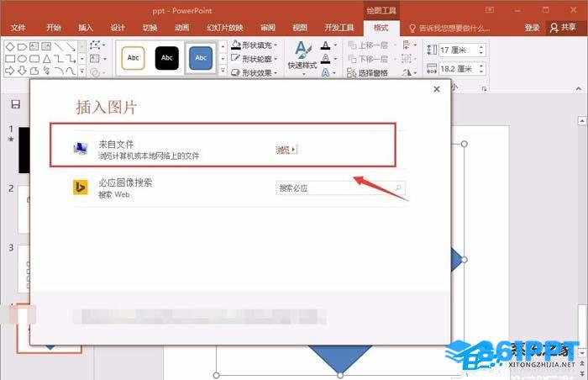Expand the shape styles gallery
Image resolution: width=588 pixels, height=380 pixels.
point(223,71)
